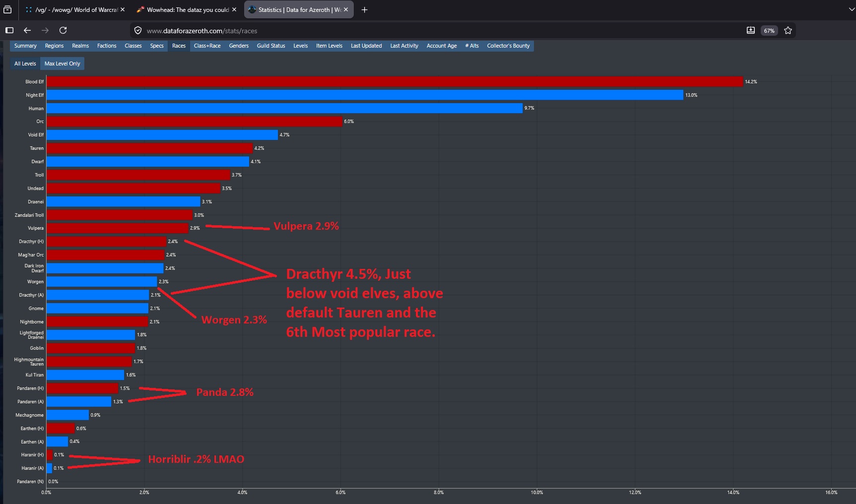The image size is (856, 504).
Task: Open the Item Levels stats tab
Action: (329, 46)
